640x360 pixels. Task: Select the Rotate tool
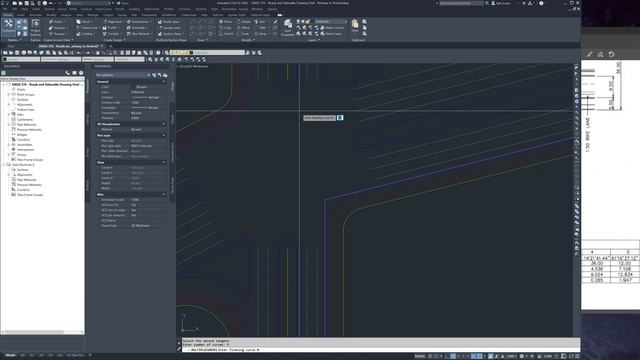click(x=244, y=22)
